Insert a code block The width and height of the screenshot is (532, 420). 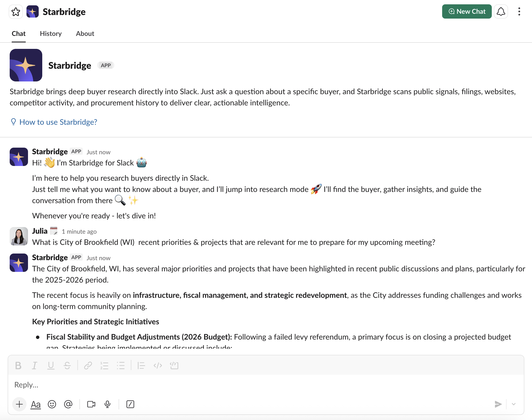coord(174,366)
